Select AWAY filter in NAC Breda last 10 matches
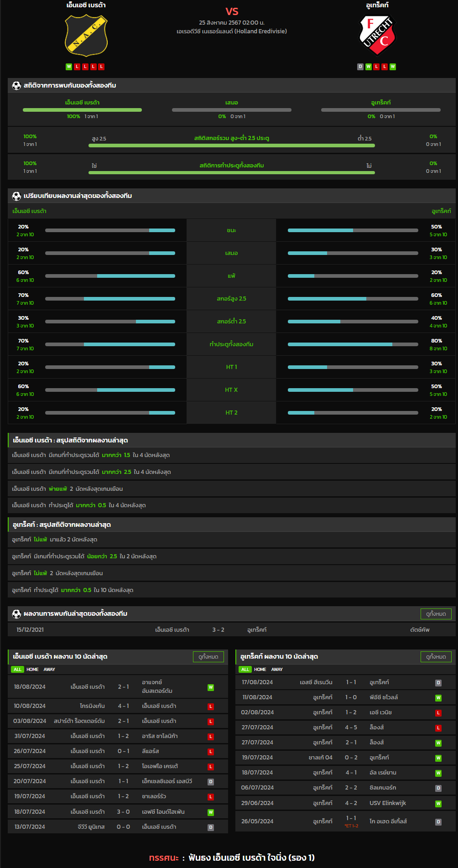Screen dimensions: 458x868 49,670
